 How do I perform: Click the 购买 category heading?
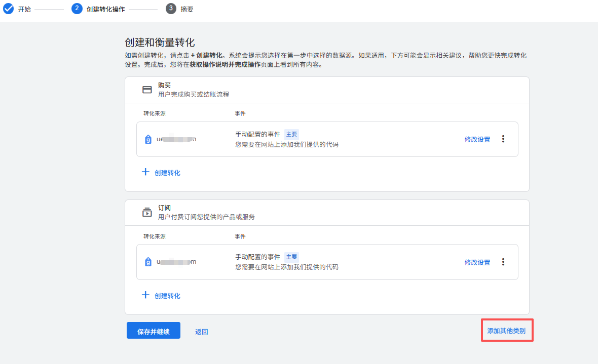pos(164,85)
